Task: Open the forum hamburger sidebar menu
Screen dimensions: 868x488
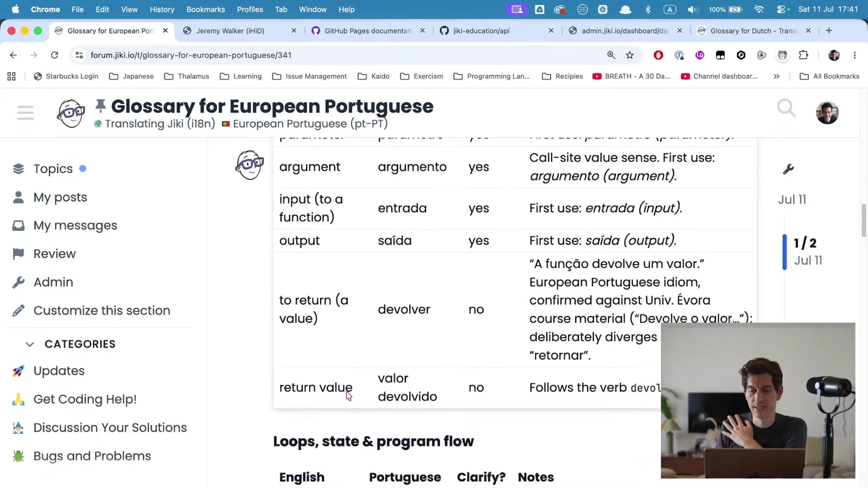Action: 25,113
